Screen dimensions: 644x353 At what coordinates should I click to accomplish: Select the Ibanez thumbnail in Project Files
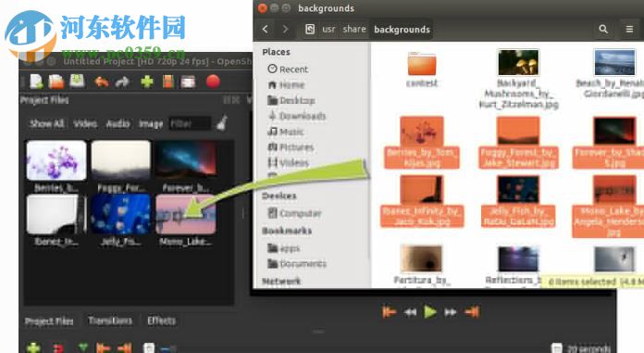[x=56, y=214]
